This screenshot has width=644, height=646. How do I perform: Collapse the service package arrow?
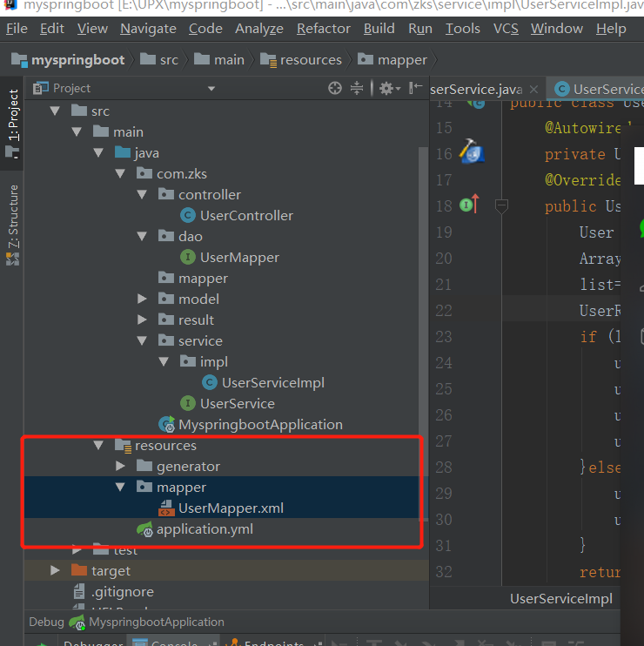(x=142, y=340)
